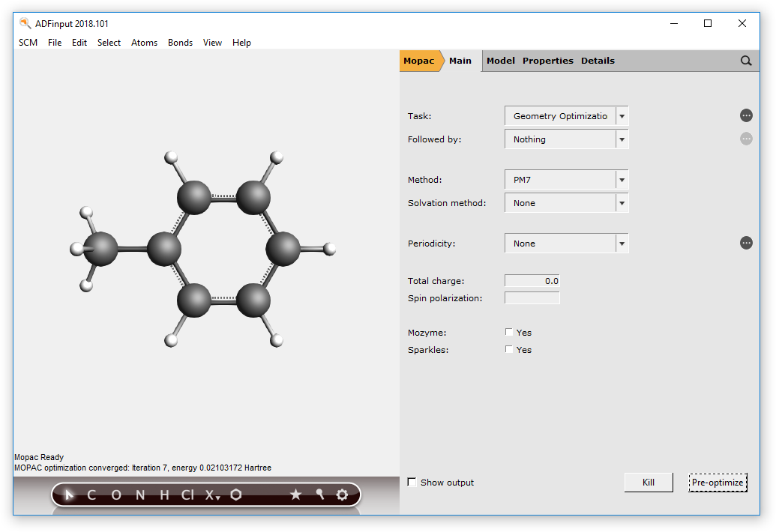Pick the Chlorine atom tool
Screen dimensions: 776x532
click(x=187, y=495)
